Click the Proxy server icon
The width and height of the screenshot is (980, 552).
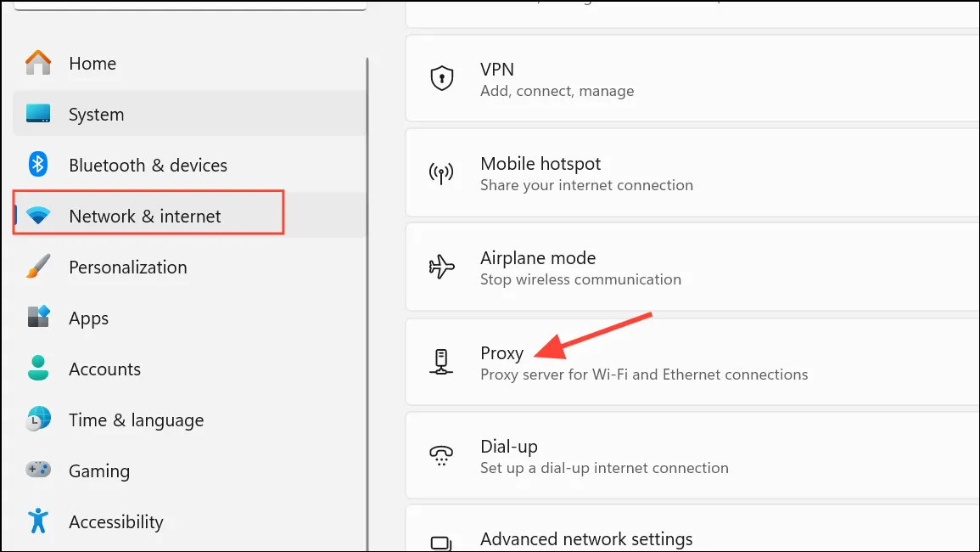click(441, 362)
